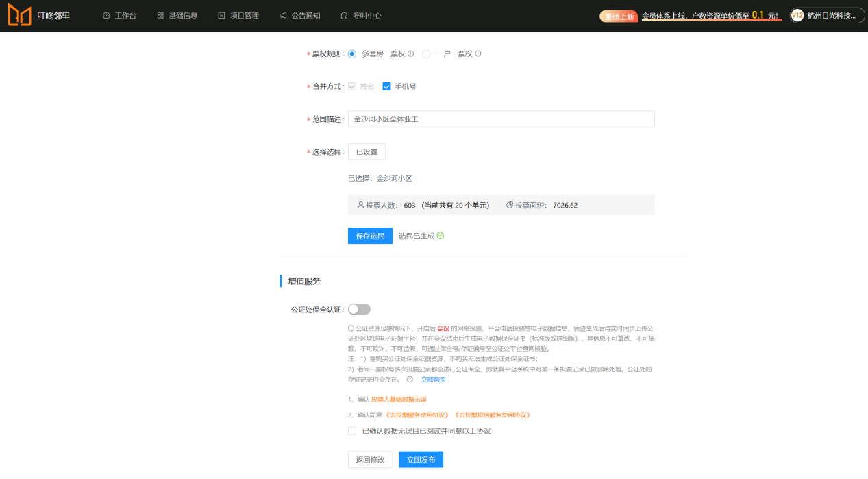868x479 pixels.
Task: Click the 投票人数 person icon
Action: coord(360,205)
